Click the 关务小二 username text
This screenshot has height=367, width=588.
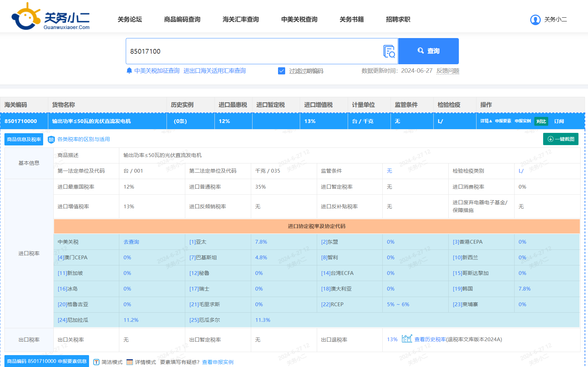tap(556, 19)
